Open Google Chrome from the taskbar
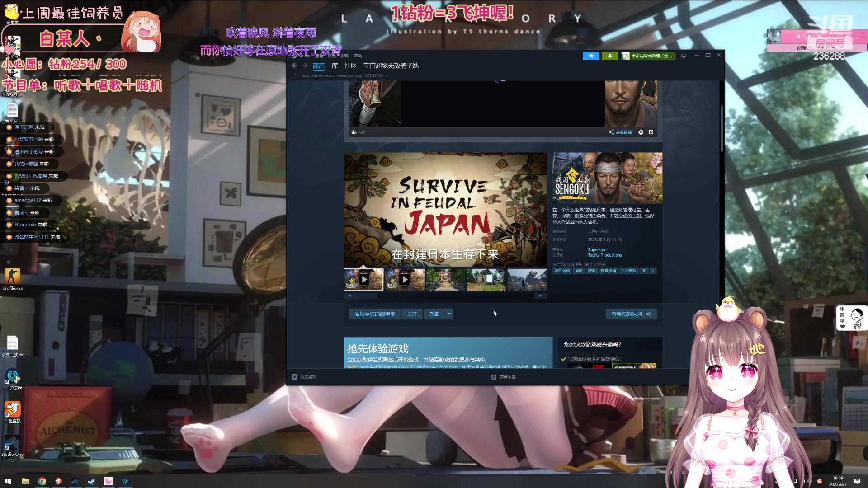This screenshot has width=868, height=488. (42, 481)
